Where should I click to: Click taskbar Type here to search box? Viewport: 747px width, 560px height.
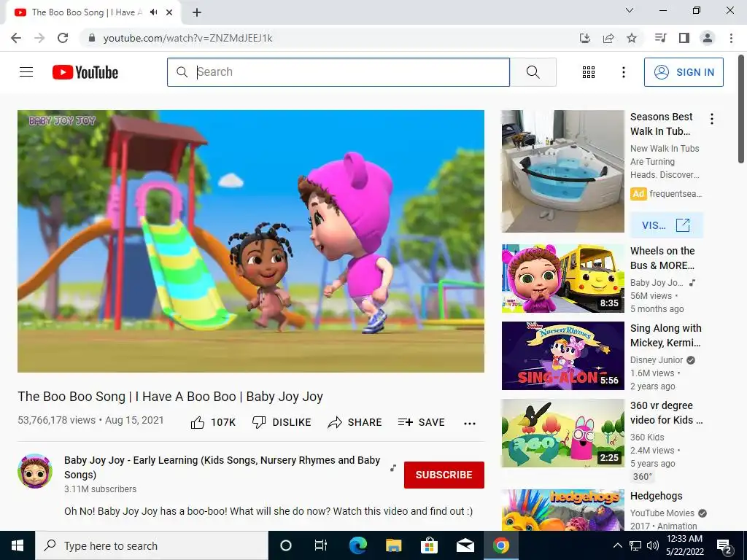pyautogui.click(x=152, y=545)
